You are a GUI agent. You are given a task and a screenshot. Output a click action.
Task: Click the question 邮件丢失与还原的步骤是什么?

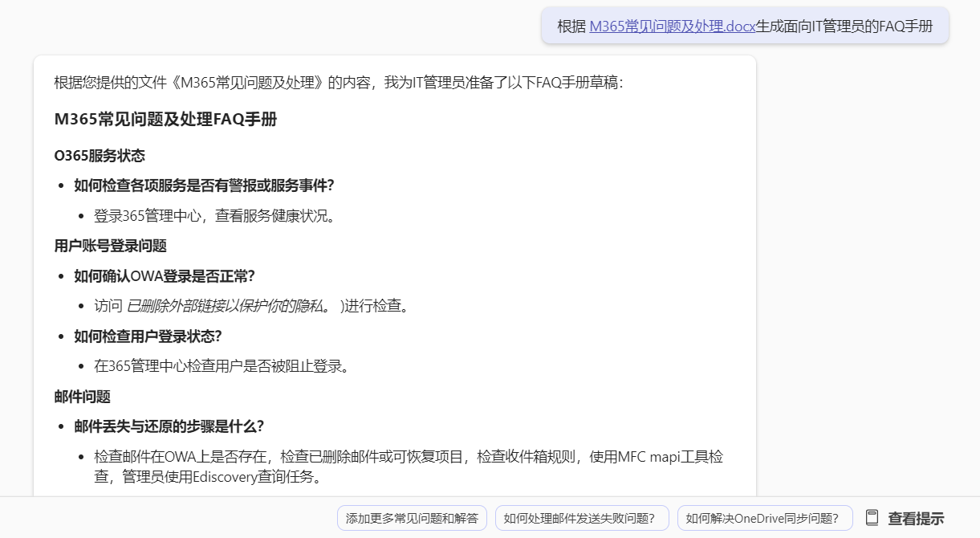(x=169, y=426)
